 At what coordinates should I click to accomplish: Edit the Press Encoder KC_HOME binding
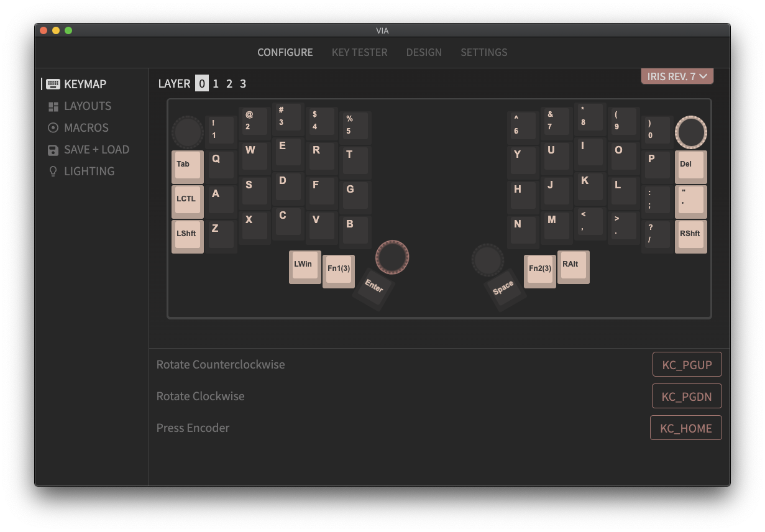point(685,428)
